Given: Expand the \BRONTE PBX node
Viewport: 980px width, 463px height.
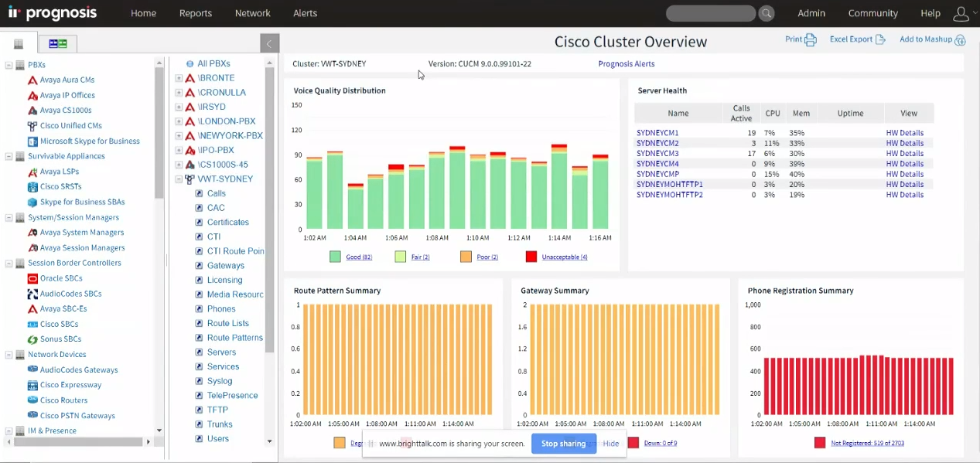Looking at the screenshot, I should (x=179, y=78).
